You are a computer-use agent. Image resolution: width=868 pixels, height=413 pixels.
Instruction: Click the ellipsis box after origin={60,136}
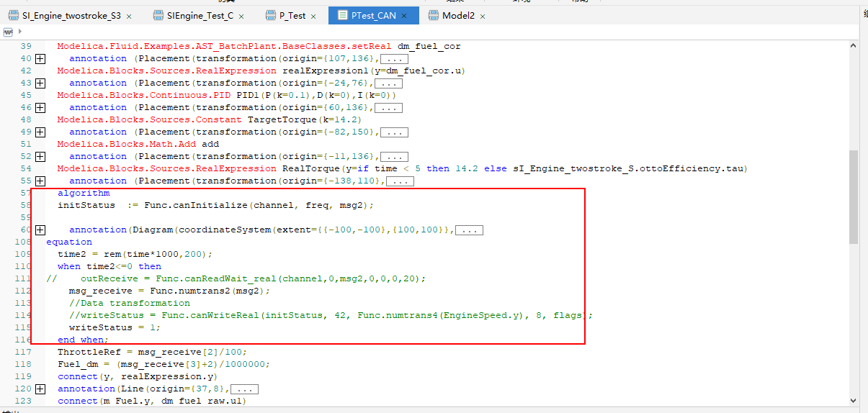click(x=388, y=108)
